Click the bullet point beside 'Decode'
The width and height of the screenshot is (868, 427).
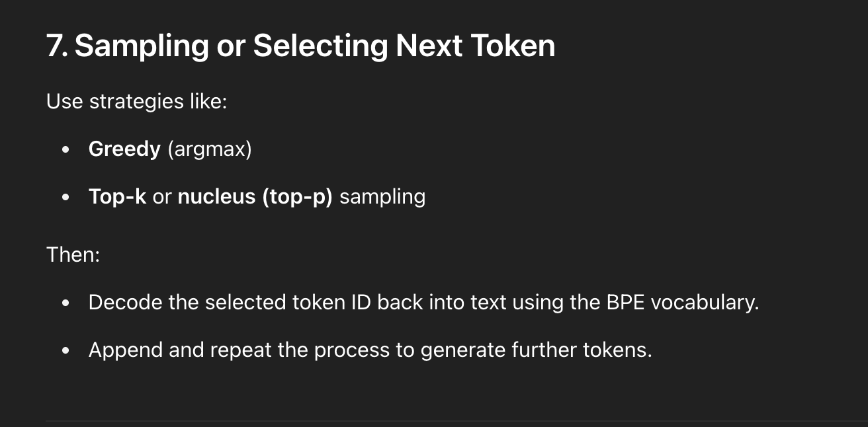coord(65,303)
